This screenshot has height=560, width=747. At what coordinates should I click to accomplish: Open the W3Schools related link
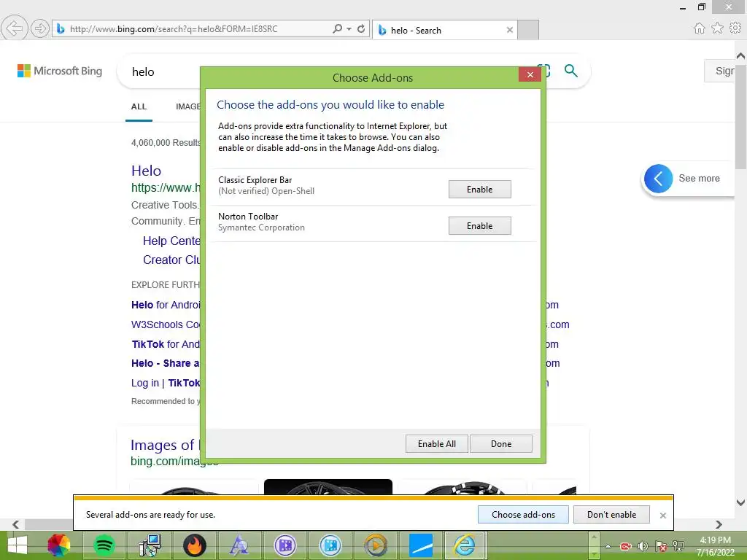click(x=166, y=324)
